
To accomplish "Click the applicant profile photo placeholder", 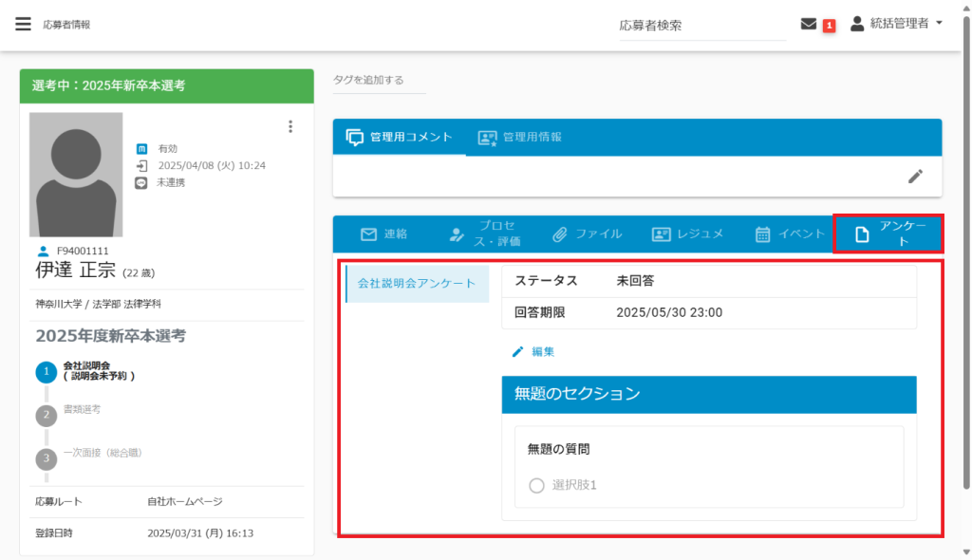I will (76, 175).
